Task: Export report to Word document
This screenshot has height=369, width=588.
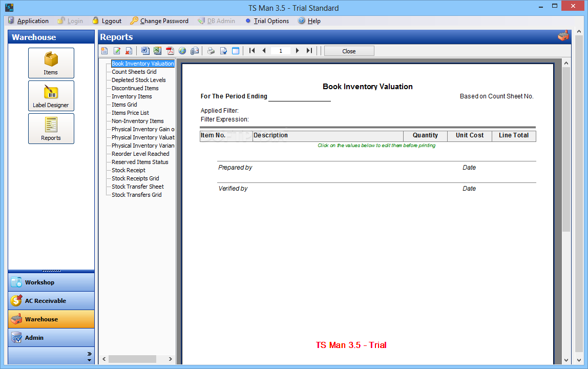Action: pos(145,51)
